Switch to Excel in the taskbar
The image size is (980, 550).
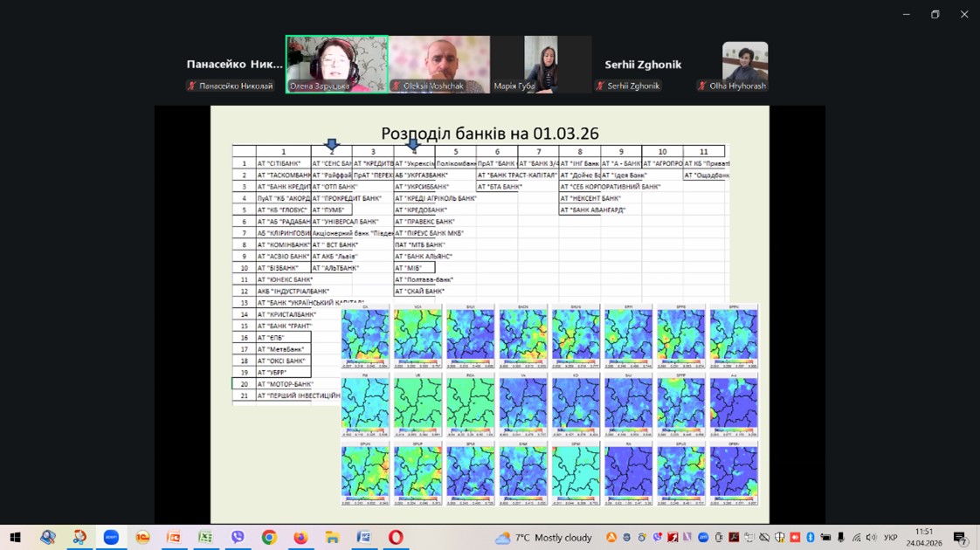click(206, 538)
